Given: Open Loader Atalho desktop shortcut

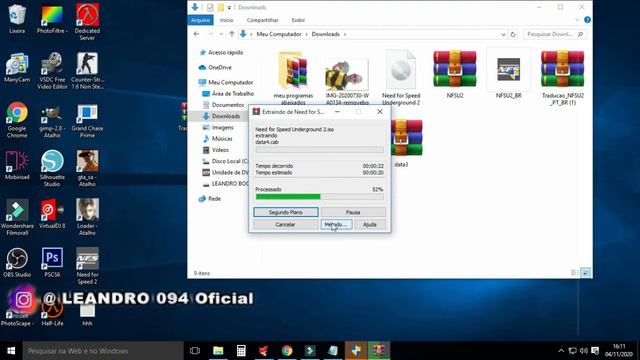Looking at the screenshot, I should pyautogui.click(x=87, y=217).
